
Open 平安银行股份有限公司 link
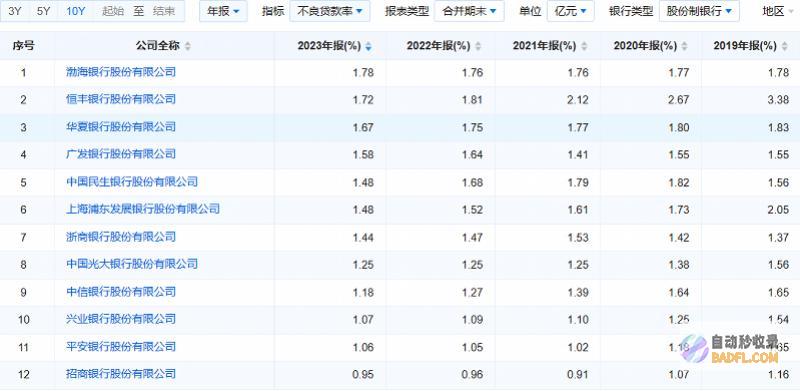click(121, 348)
